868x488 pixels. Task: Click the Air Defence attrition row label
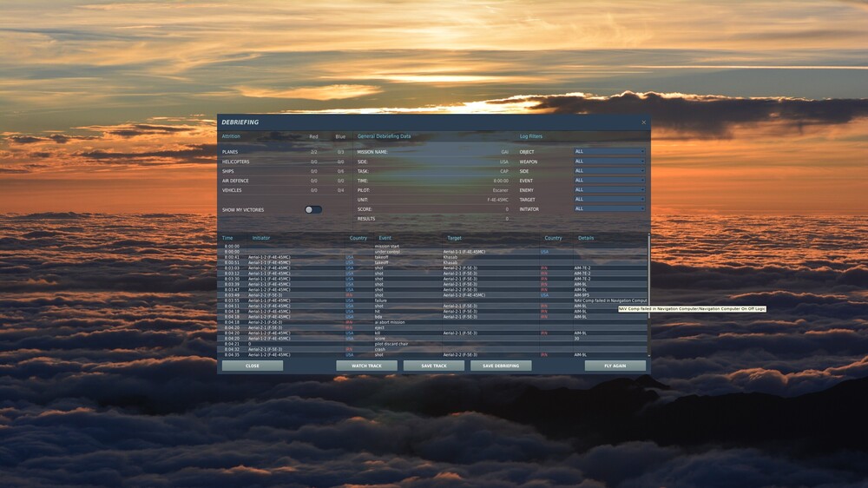(235, 181)
